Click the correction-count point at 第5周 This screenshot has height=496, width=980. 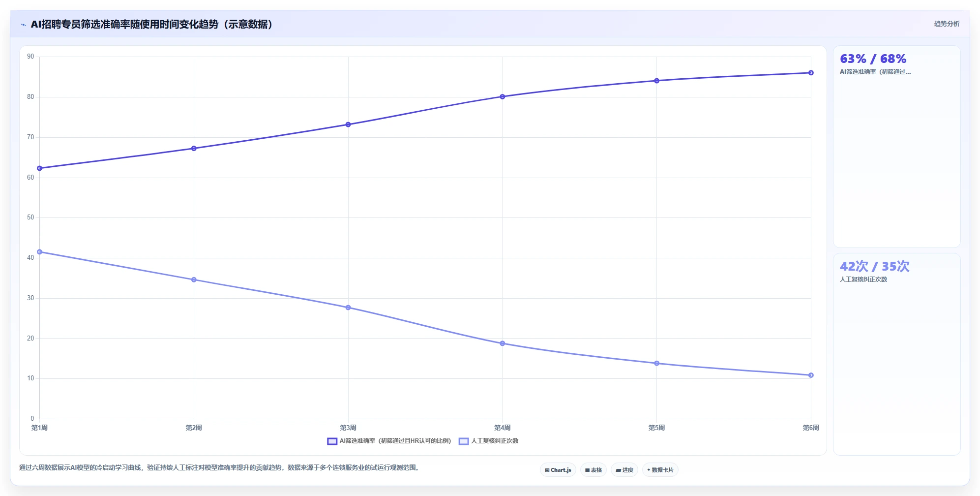(x=656, y=364)
